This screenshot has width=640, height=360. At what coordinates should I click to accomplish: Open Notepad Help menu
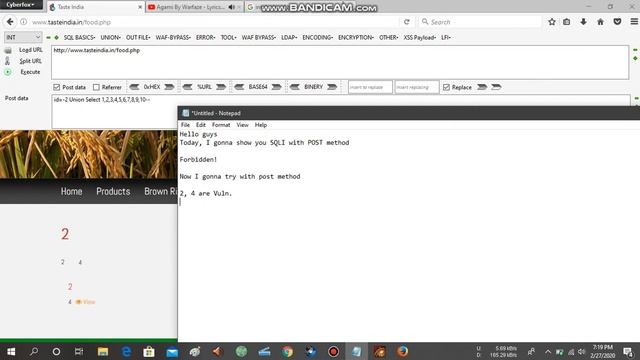click(x=261, y=125)
